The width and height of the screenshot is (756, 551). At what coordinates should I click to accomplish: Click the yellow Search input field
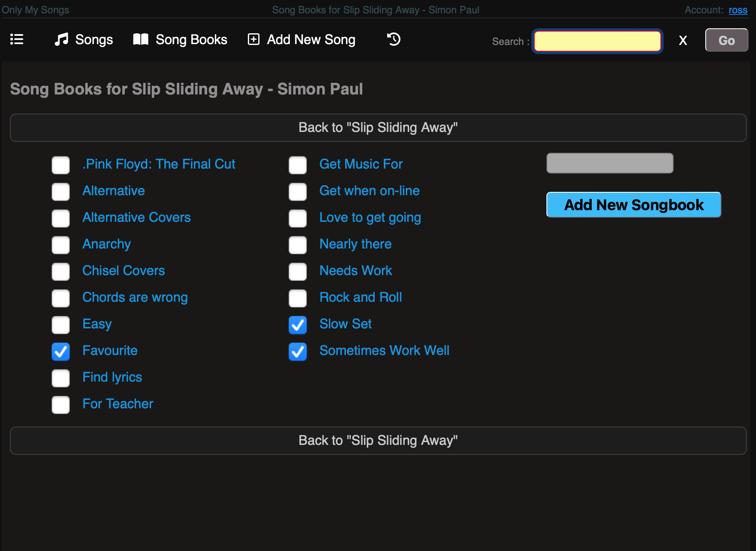click(x=597, y=41)
